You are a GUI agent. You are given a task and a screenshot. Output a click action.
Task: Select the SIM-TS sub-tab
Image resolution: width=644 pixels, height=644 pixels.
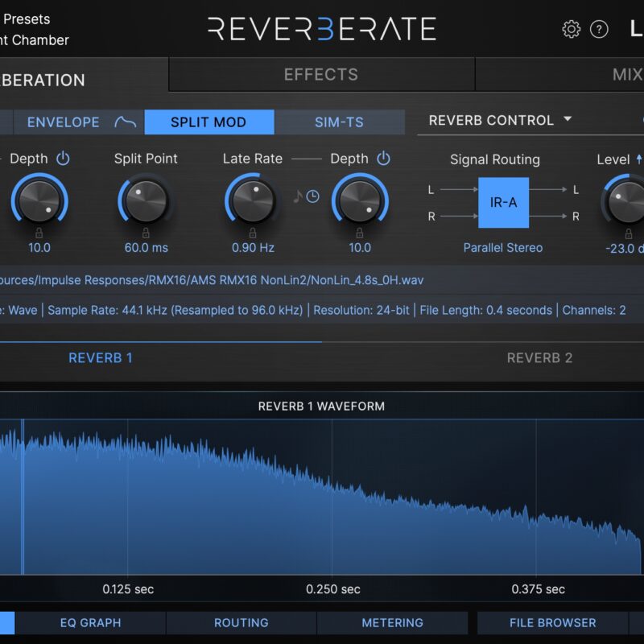coord(339,122)
